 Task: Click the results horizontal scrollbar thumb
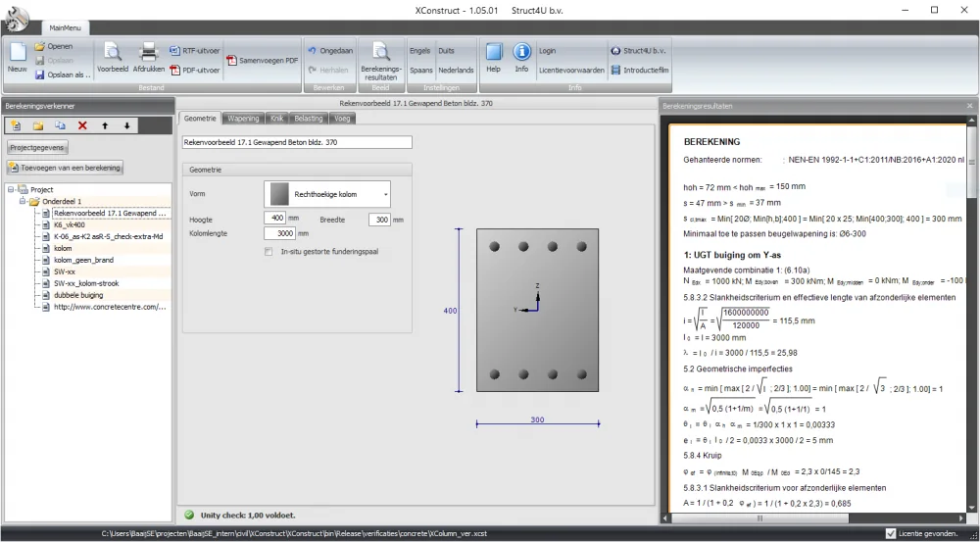(760, 518)
